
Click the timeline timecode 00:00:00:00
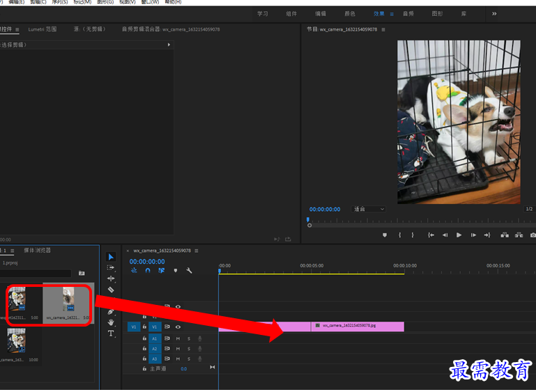click(147, 262)
